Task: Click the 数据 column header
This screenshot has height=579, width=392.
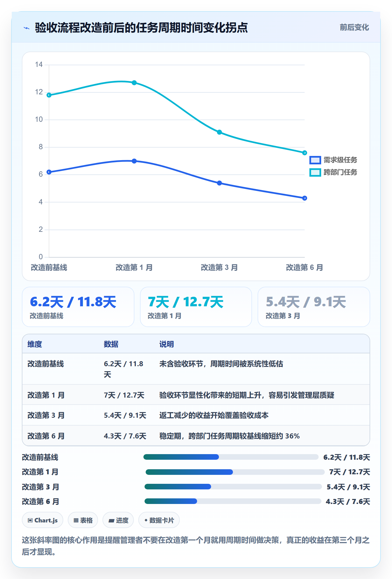Action: [x=111, y=344]
